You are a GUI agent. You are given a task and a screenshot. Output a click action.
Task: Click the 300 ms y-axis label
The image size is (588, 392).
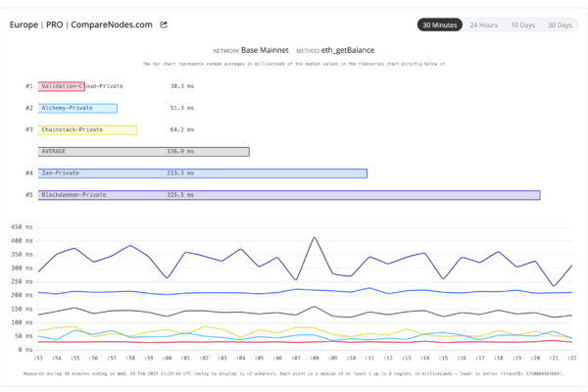[22, 269]
